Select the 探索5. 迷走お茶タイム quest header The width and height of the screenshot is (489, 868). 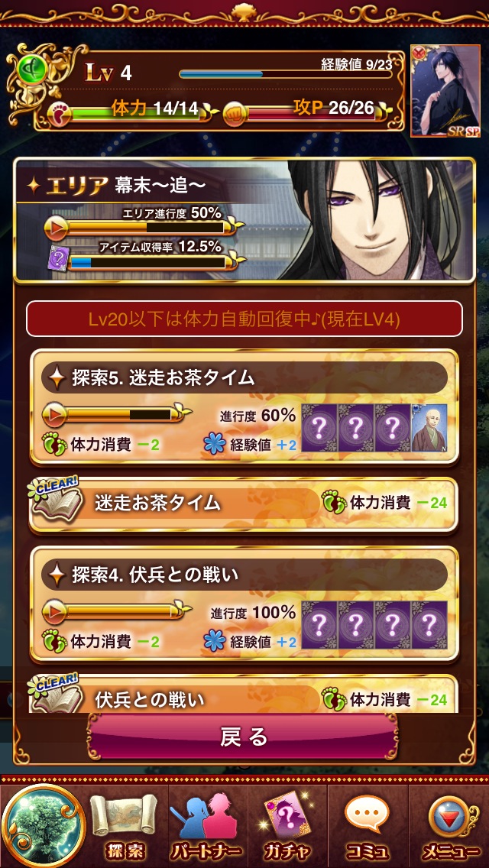click(244, 378)
